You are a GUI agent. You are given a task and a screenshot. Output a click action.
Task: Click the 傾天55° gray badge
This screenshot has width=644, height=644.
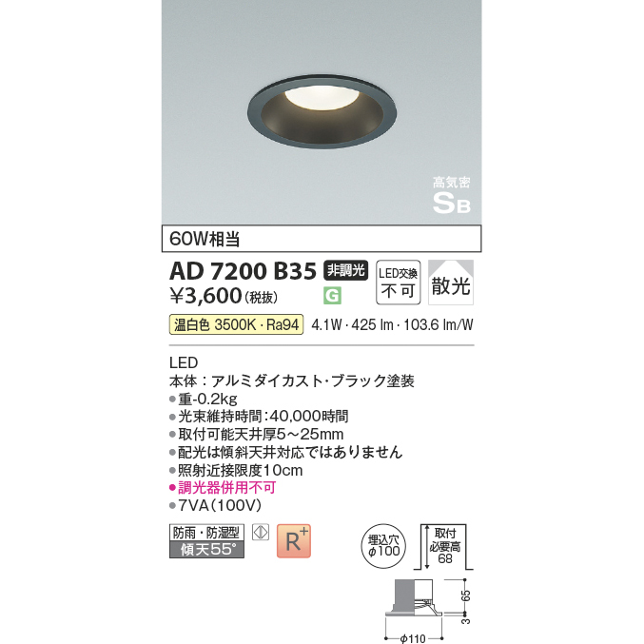tap(206, 550)
